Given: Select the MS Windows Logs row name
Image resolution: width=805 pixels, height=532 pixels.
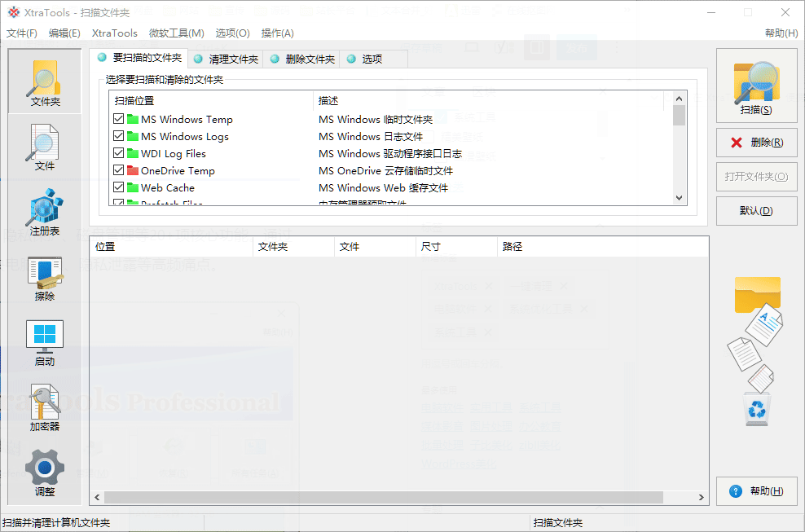Looking at the screenshot, I should (x=185, y=136).
